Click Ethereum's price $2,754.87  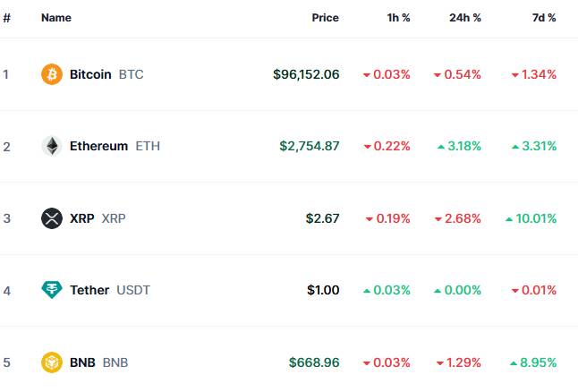click(x=309, y=146)
